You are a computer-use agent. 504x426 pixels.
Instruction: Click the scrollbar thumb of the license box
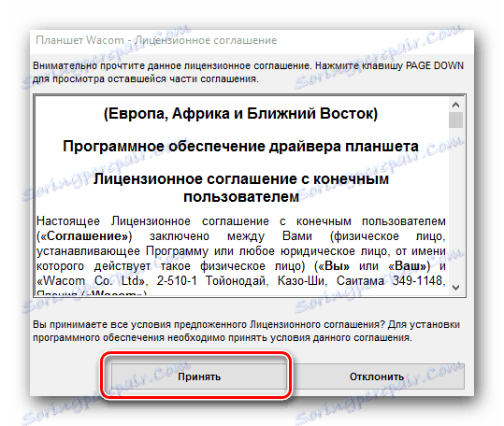(455, 121)
